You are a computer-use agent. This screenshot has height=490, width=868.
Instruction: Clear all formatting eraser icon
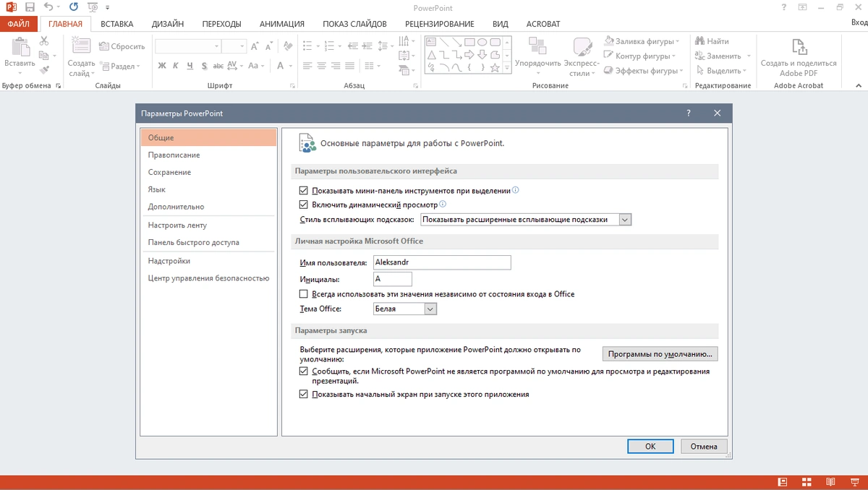click(x=287, y=46)
